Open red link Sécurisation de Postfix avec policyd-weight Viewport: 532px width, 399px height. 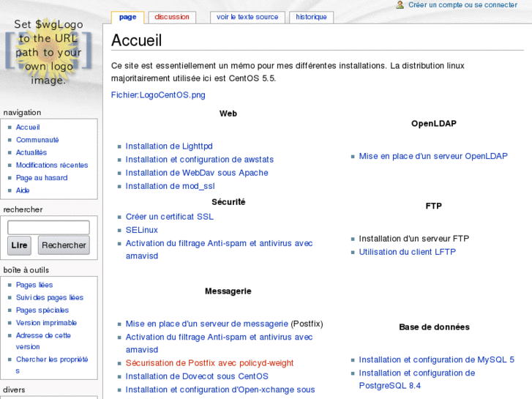pos(209,362)
